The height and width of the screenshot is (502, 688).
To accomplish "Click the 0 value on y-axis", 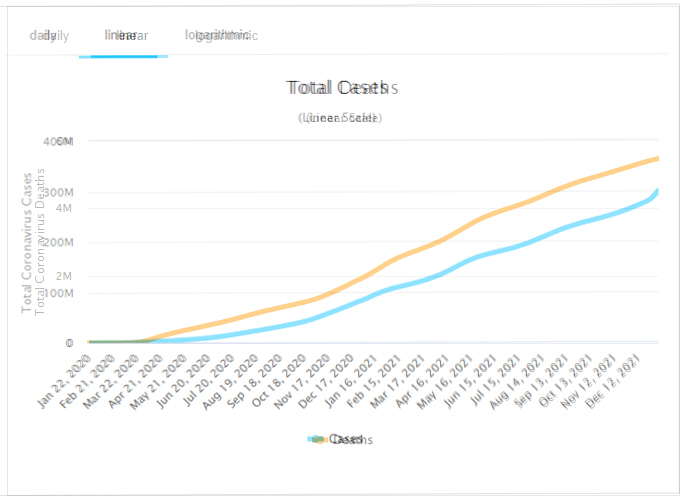I will click(69, 343).
